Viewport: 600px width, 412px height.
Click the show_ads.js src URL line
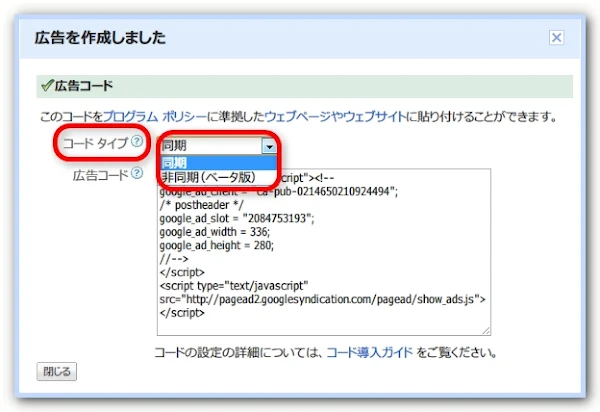coord(322,299)
